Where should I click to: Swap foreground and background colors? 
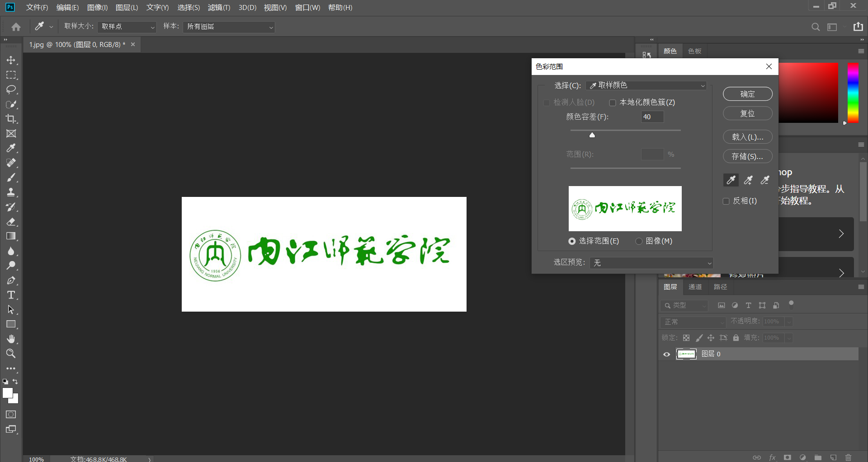pyautogui.click(x=15, y=382)
